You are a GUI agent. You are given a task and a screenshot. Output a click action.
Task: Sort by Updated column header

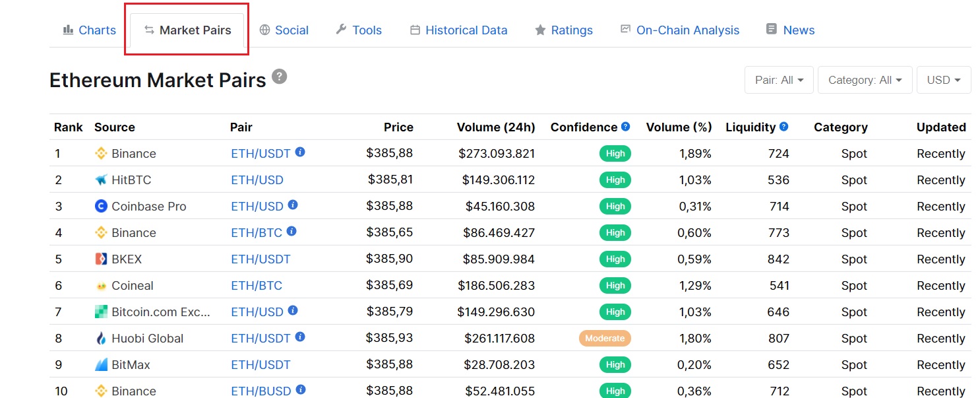(x=941, y=127)
